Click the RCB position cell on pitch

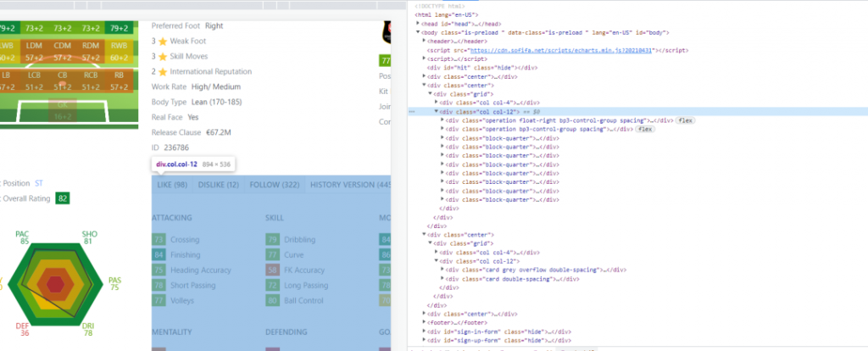[90, 81]
